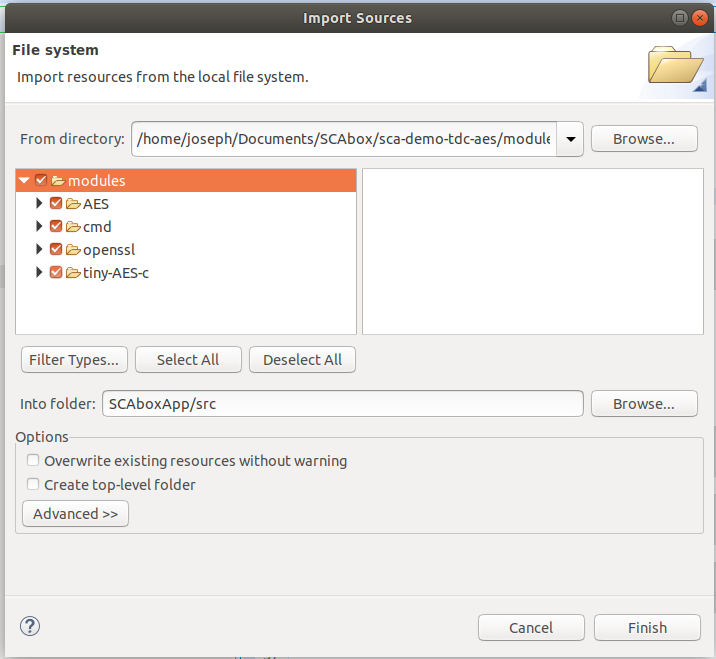Enable Create top-level folder option
Viewport: 716px width, 659px height.
pyautogui.click(x=34, y=485)
